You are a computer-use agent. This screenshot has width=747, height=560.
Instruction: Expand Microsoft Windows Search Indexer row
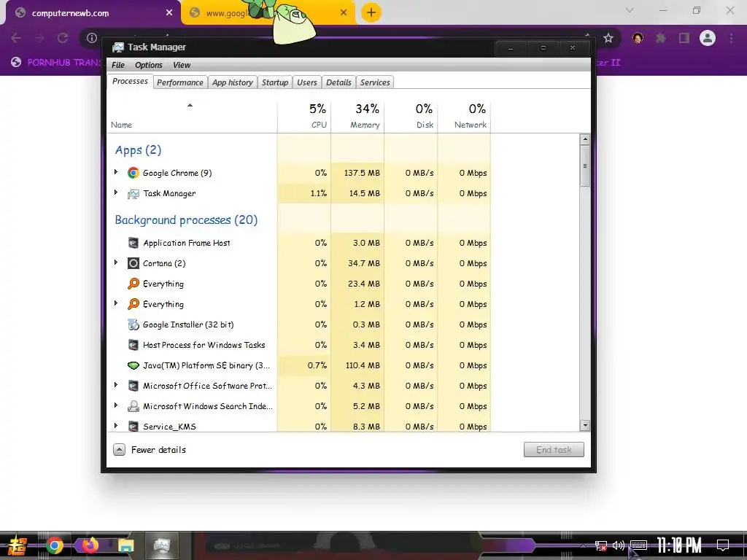116,405
